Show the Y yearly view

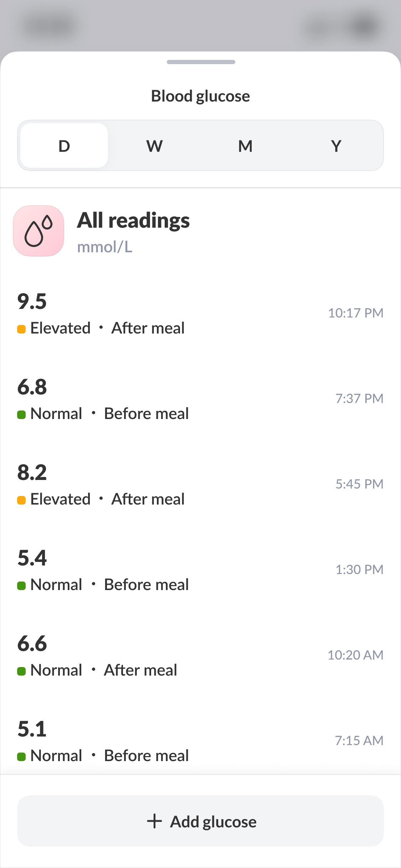tap(336, 146)
